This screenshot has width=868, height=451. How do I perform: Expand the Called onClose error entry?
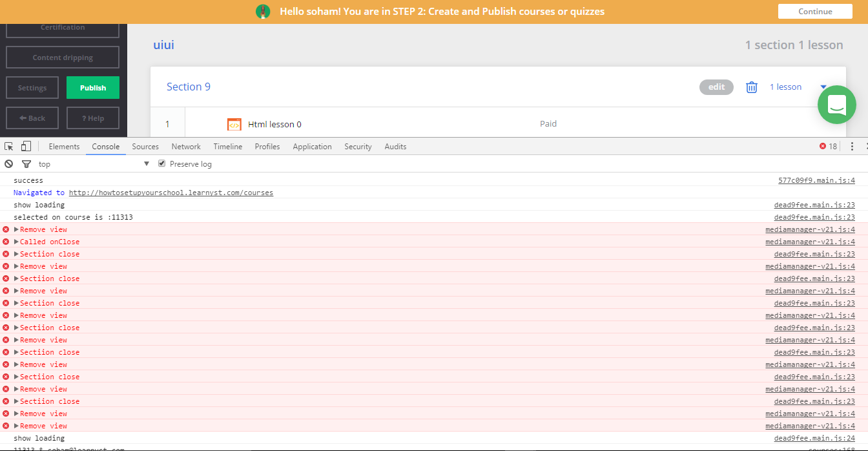pyautogui.click(x=17, y=242)
